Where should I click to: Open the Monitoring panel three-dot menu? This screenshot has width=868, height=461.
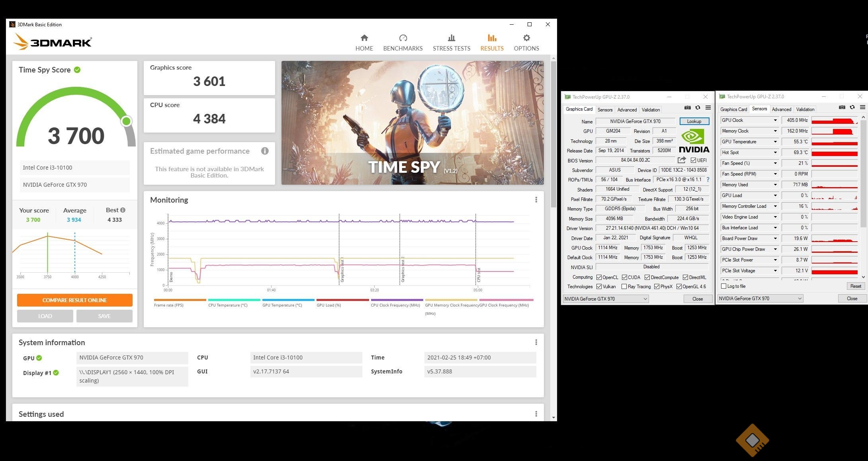coord(536,200)
